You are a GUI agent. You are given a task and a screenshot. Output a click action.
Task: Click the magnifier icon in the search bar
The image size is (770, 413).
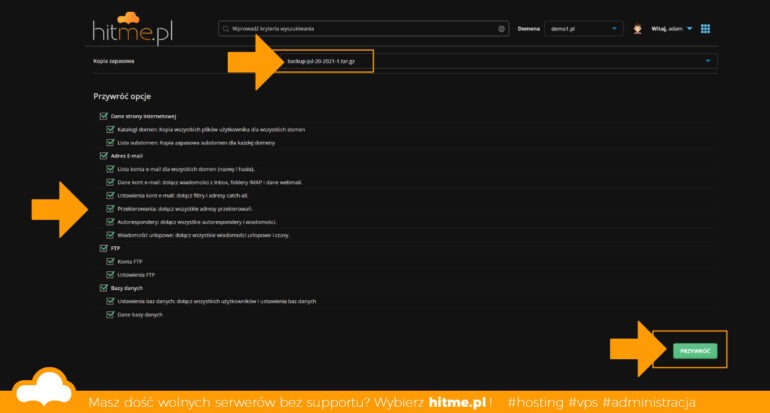point(226,29)
